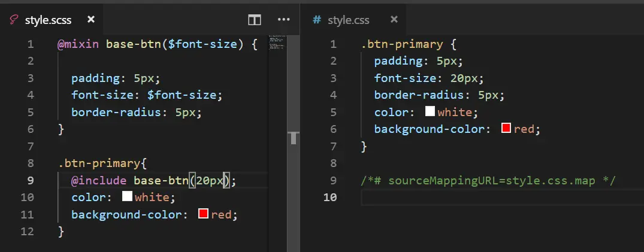
Task: Click @include keyword on line 9
Action: [x=99, y=180]
